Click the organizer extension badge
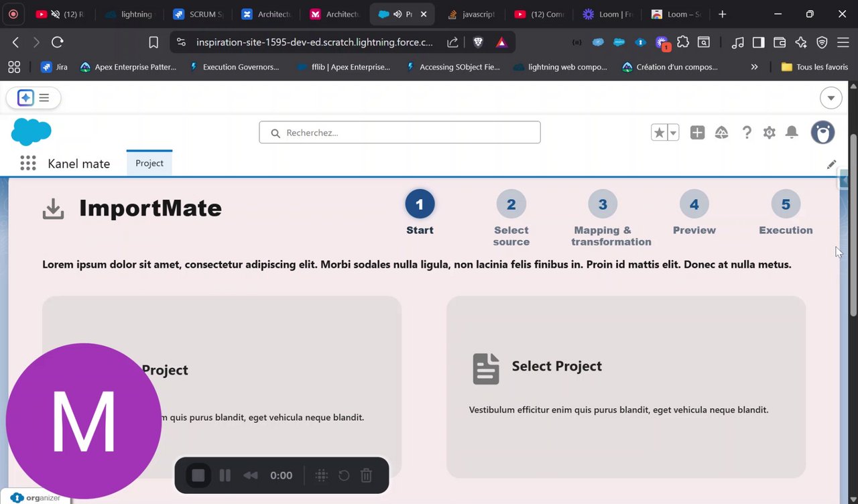The width and height of the screenshot is (858, 504). coord(35,497)
